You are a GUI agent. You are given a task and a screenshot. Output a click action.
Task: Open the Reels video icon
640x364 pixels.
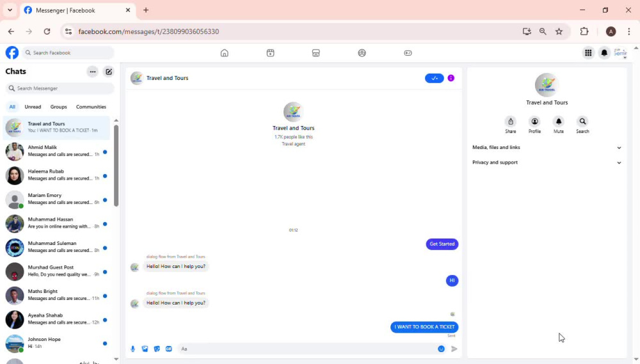[x=270, y=53]
